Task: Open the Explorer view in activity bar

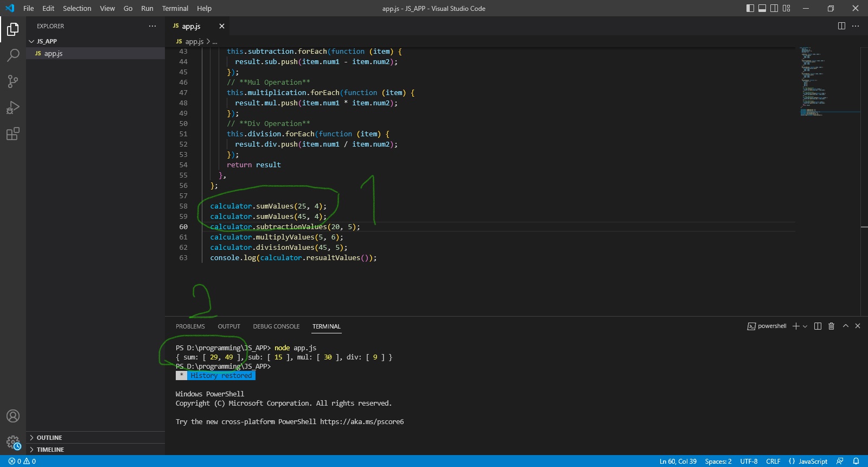Action: [x=13, y=29]
